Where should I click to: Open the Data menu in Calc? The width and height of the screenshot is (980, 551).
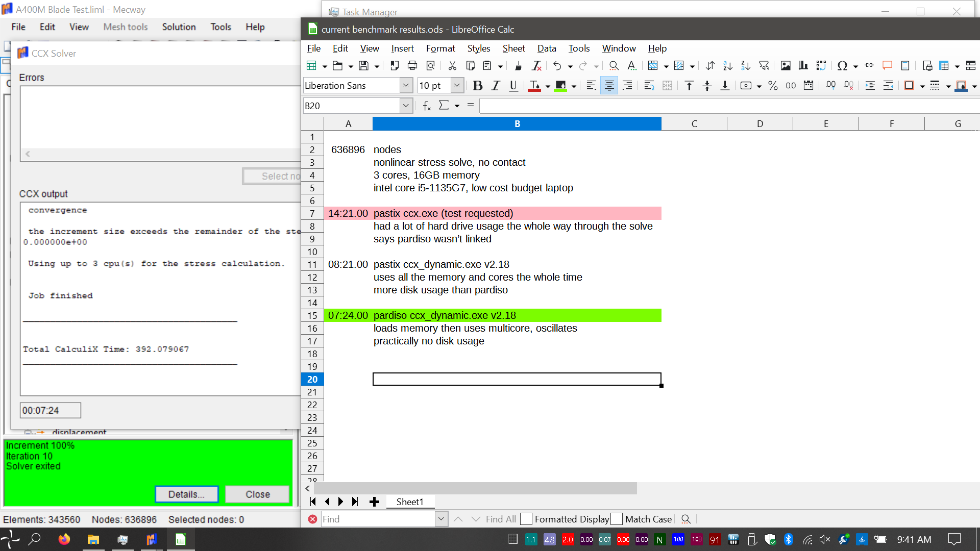point(547,48)
